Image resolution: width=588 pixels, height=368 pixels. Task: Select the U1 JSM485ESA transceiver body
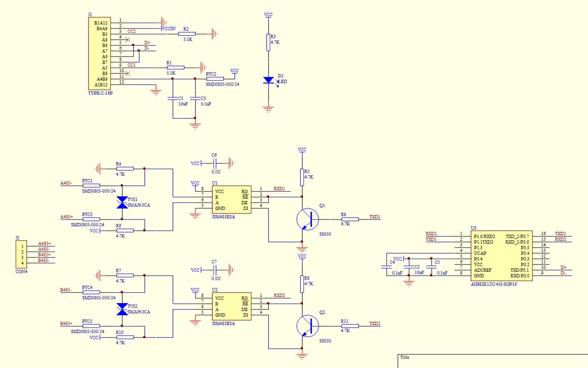point(231,200)
